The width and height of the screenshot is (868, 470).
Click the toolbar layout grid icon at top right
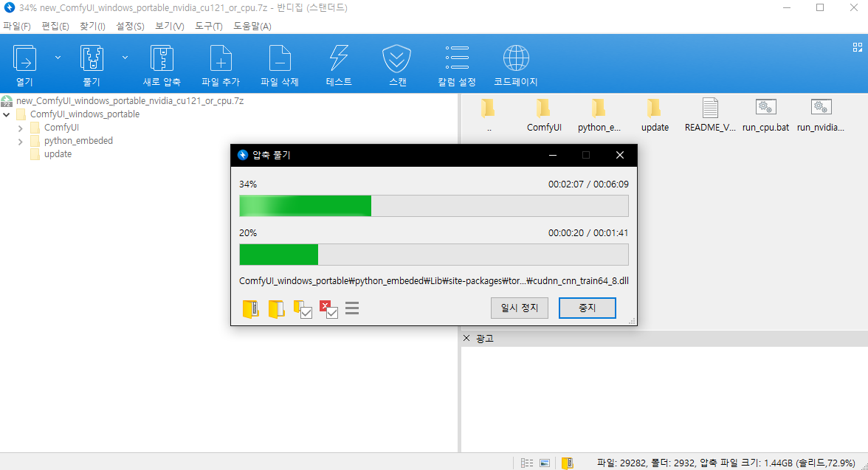tap(858, 48)
